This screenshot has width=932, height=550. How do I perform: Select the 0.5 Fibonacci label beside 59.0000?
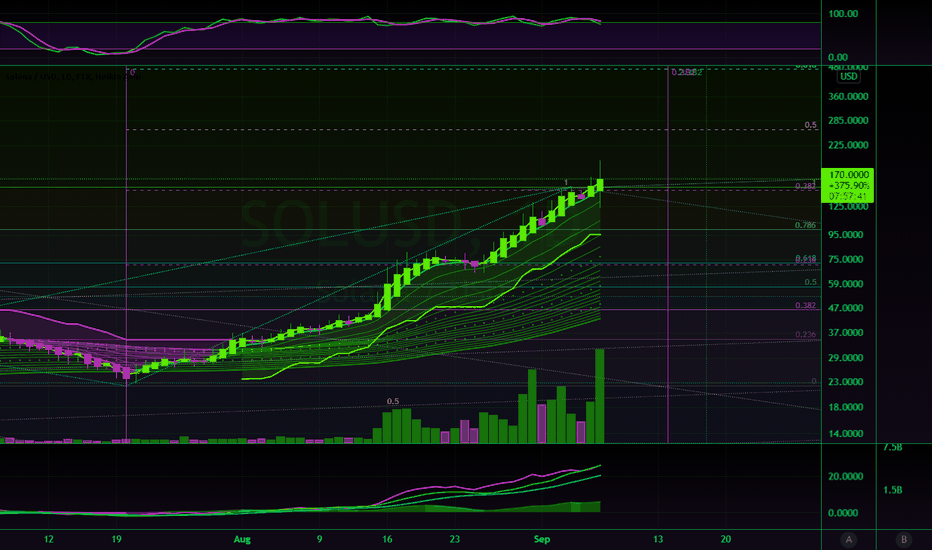(x=811, y=282)
